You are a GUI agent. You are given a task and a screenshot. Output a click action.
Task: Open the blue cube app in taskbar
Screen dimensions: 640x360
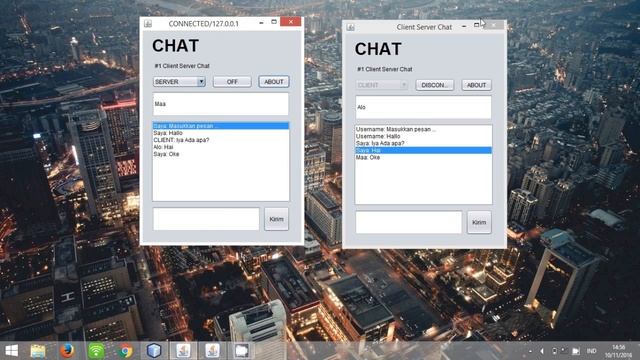click(154, 351)
